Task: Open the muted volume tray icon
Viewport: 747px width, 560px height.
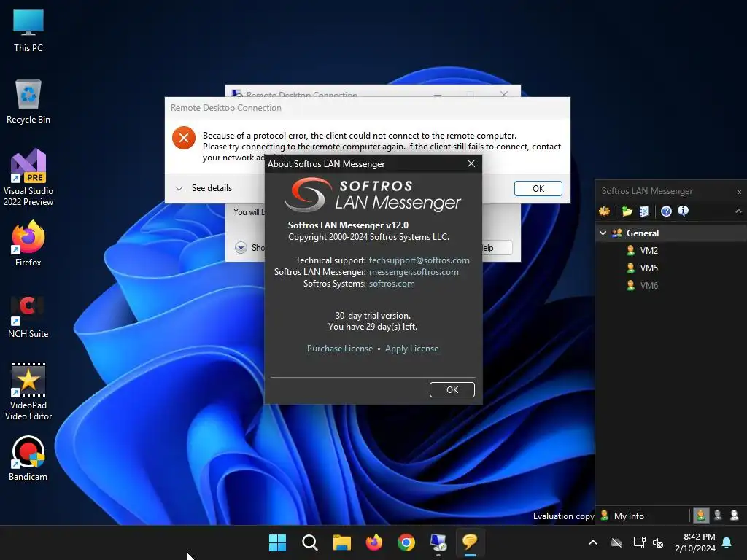Action: tap(658, 542)
